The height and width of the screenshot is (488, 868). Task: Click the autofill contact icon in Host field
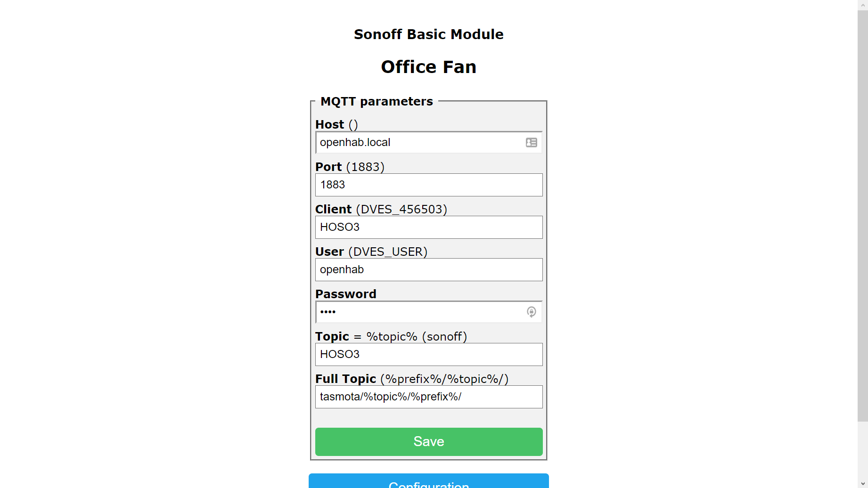click(531, 142)
